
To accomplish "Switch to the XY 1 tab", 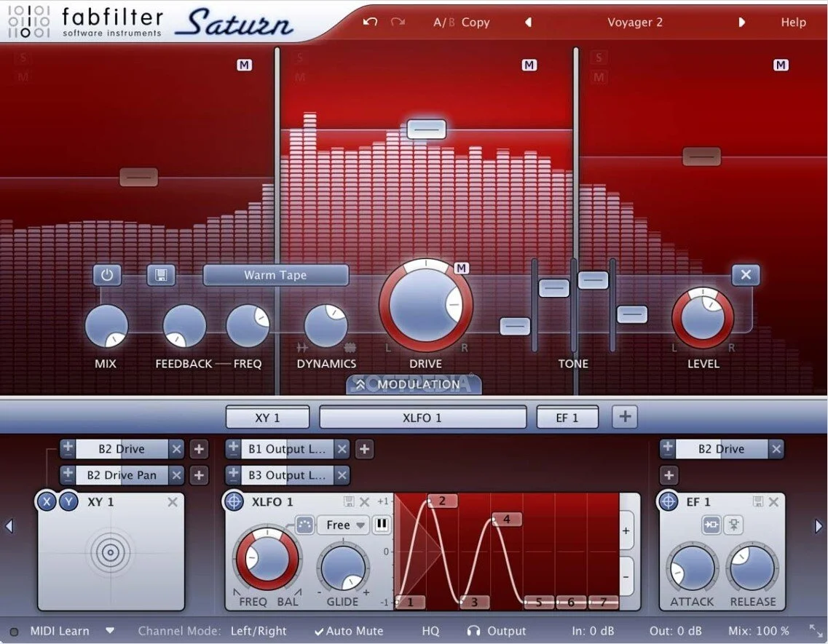I will pos(267,417).
